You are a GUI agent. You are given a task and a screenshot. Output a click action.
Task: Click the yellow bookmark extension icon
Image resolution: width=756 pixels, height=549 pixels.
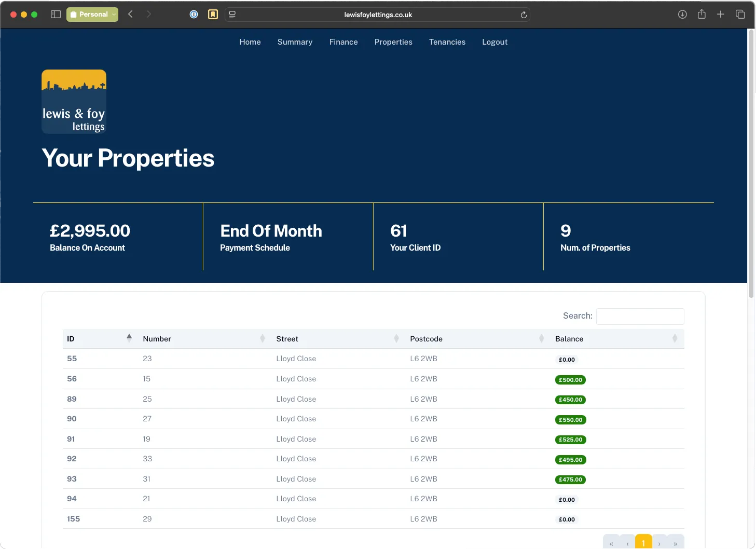coord(213,14)
